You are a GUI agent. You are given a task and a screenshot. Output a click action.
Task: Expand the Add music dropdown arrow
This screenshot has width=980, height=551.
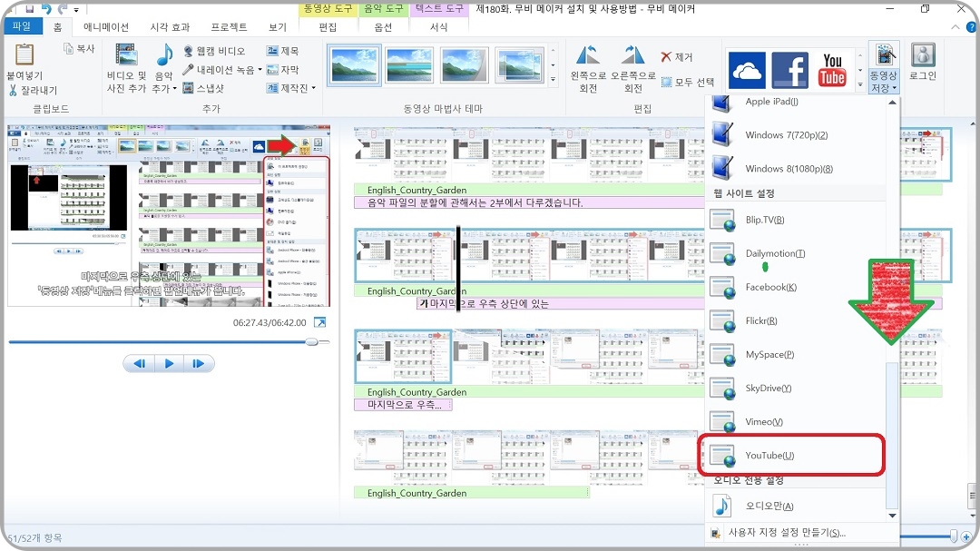pos(174,89)
